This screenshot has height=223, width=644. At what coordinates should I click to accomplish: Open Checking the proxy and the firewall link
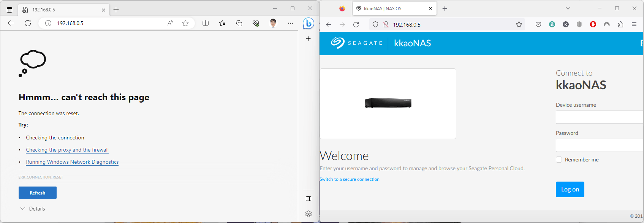[x=67, y=150]
